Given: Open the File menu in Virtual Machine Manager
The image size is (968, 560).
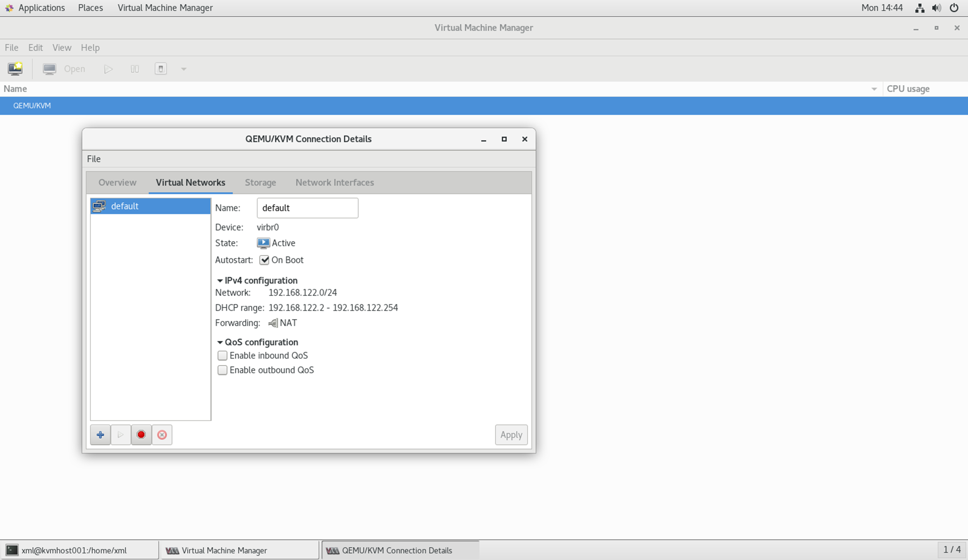Looking at the screenshot, I should coord(12,48).
